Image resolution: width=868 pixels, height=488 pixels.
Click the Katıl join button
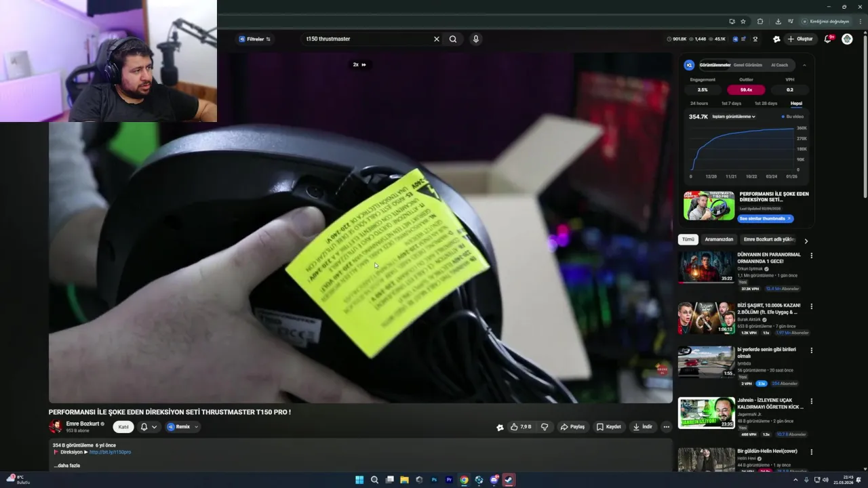[123, 427]
